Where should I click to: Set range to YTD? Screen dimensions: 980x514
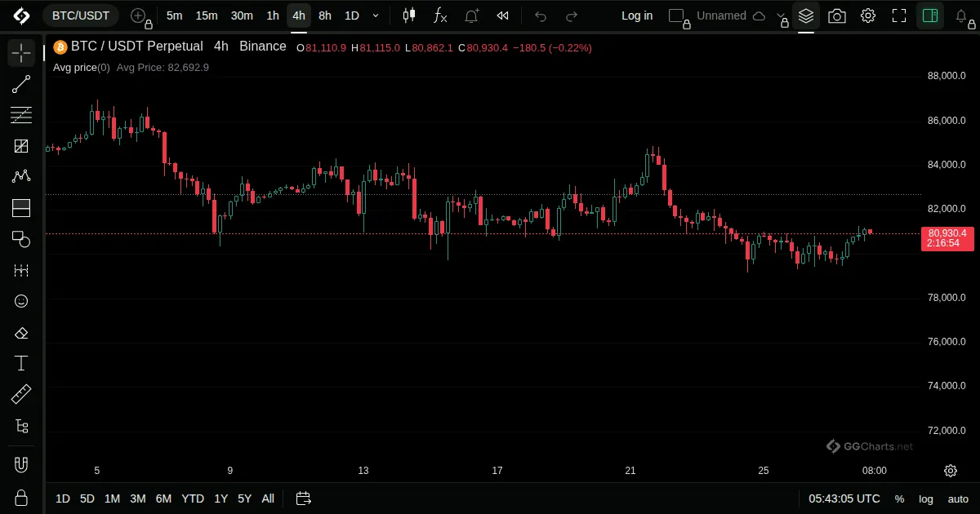click(x=193, y=498)
